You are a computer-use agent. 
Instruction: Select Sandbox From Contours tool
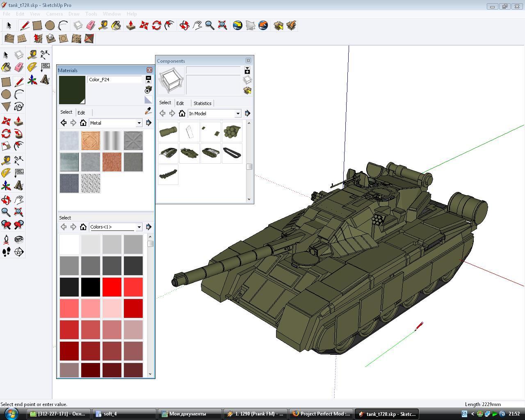[9, 39]
